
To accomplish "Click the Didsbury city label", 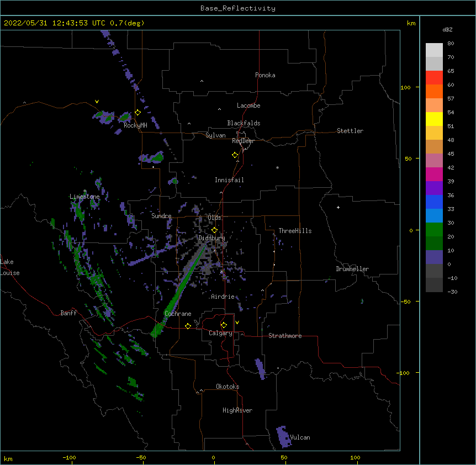I will pyautogui.click(x=211, y=238).
